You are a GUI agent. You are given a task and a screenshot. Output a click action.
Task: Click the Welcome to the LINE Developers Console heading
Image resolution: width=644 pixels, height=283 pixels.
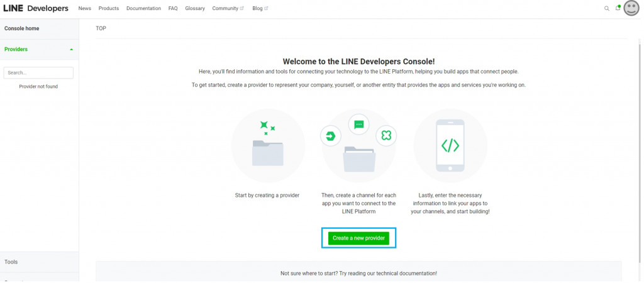358,62
